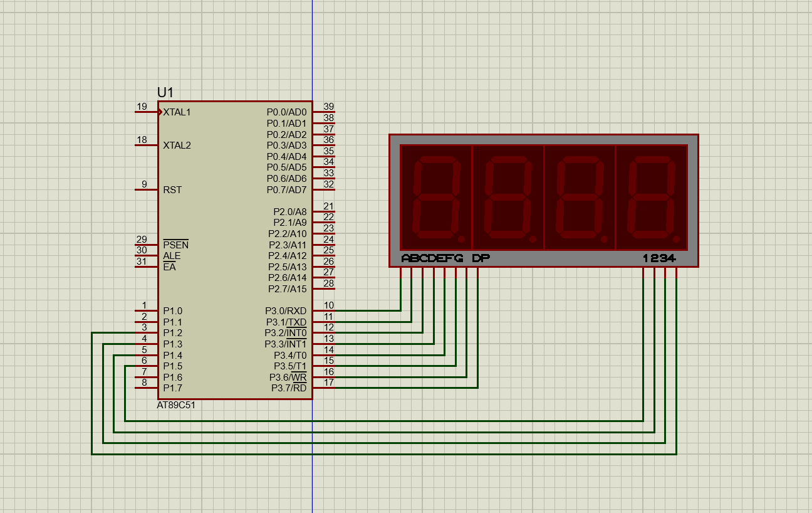Click the P1.1 pin label
Viewport: 812px width, 513px height.
click(173, 322)
